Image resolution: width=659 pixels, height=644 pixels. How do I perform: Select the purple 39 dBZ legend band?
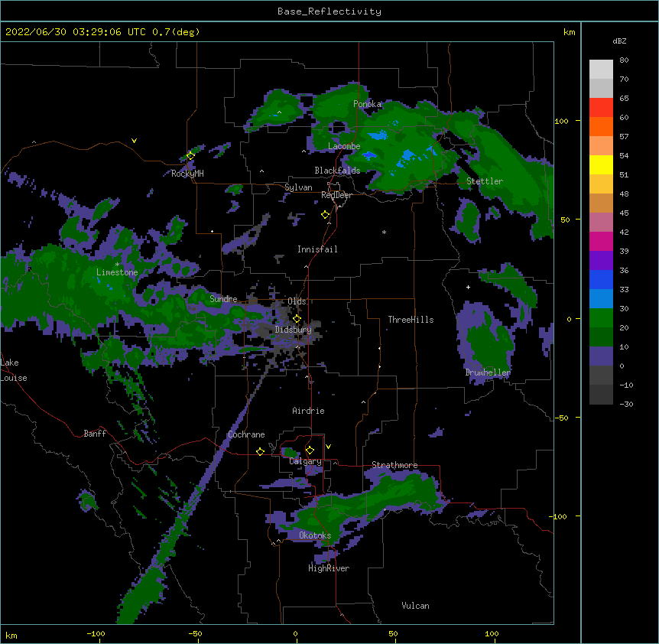coord(601,261)
